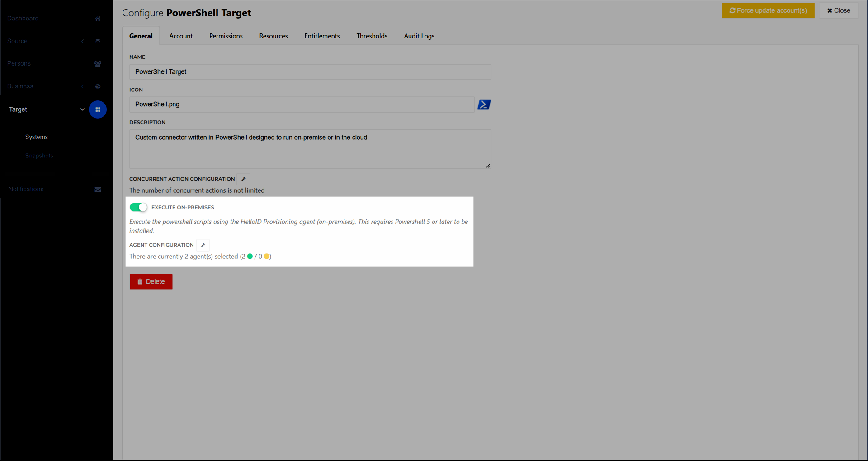The image size is (868, 461).
Task: Open concurrent action configuration wrench
Action: pos(244,179)
